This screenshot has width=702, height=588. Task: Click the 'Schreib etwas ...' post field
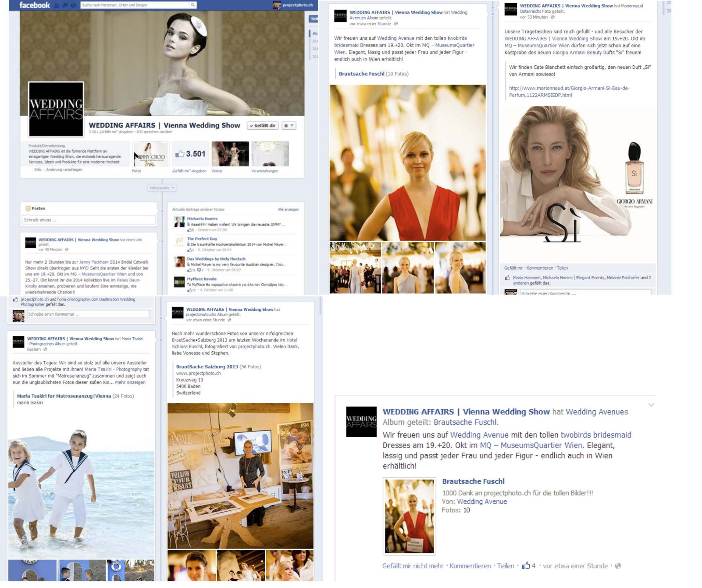[x=88, y=220]
